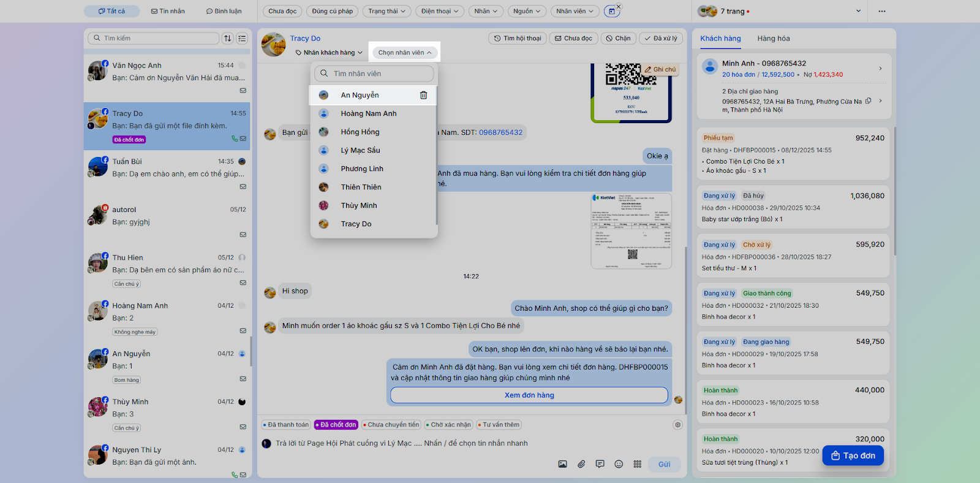This screenshot has height=483, width=980.
Task: Open the grid apps icon in composer
Action: point(637,464)
